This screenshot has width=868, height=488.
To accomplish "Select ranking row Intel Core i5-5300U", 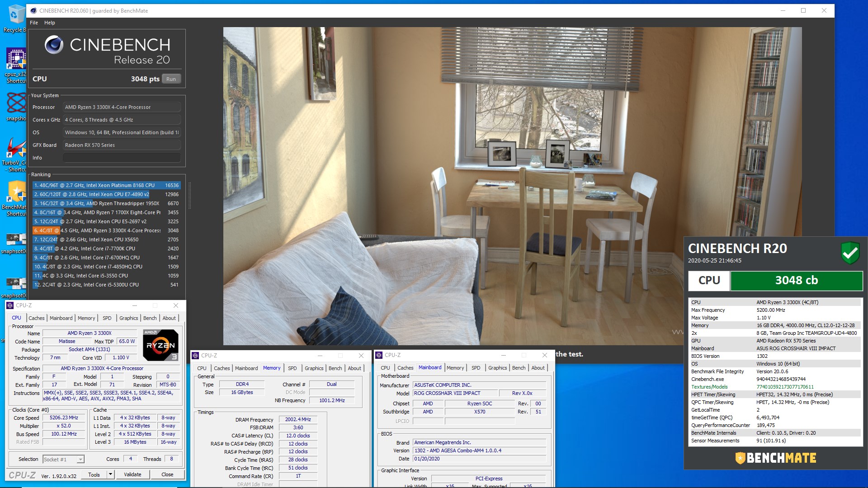I will pos(106,285).
